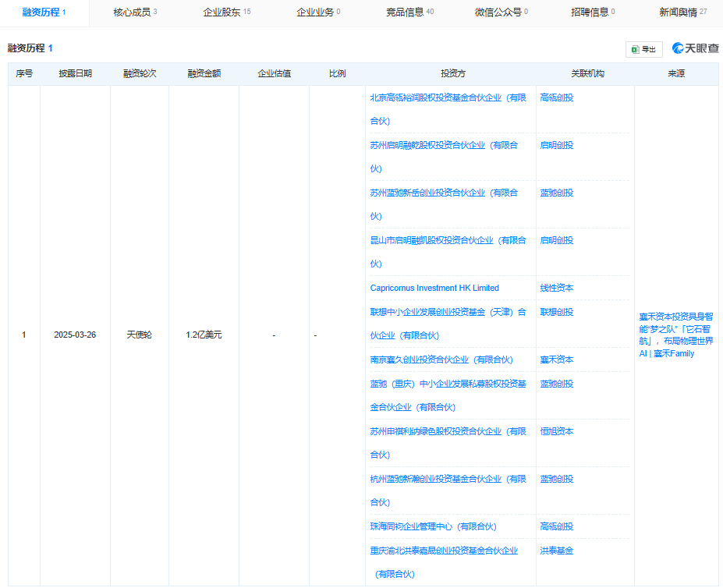Open investor 蓝驰（重庆）中小企业发展私募股权投资基金 link
The image size is (723, 588).
[x=448, y=395]
